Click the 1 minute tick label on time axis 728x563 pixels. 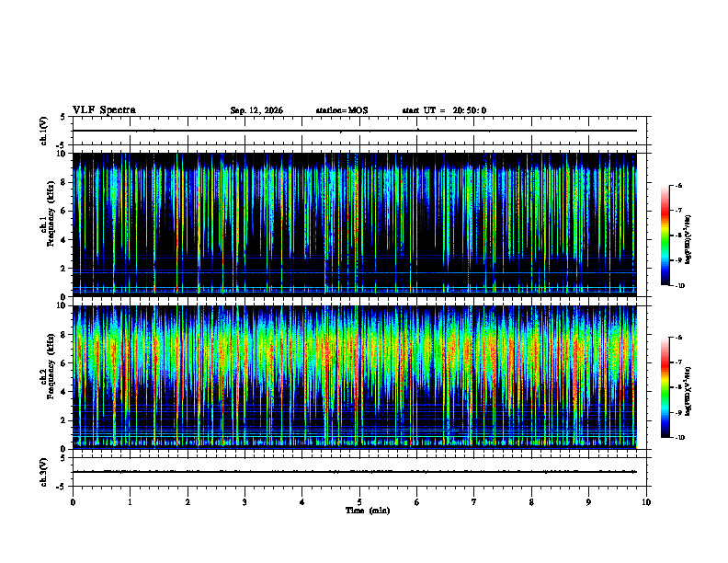(130, 502)
